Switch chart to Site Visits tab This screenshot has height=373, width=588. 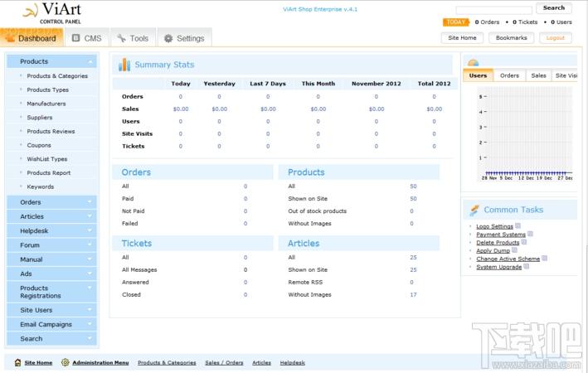565,75
